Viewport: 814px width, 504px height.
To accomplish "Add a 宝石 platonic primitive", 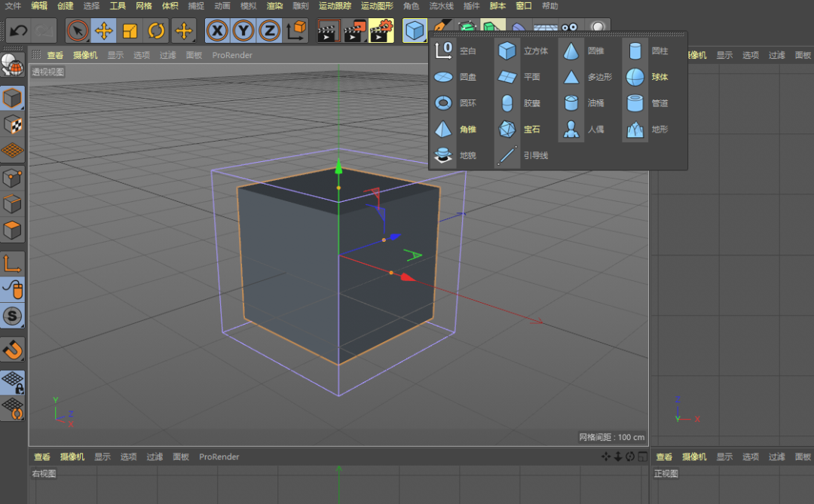I will (x=519, y=130).
